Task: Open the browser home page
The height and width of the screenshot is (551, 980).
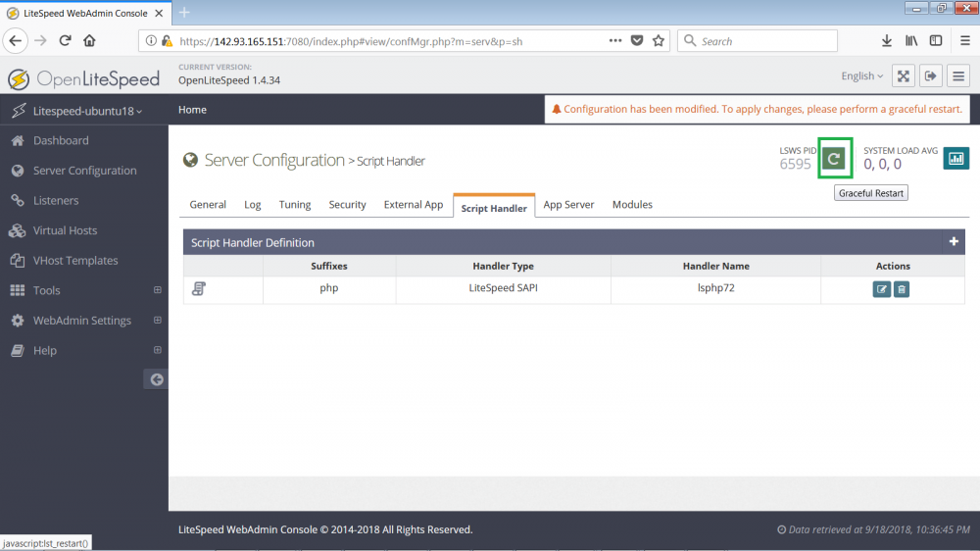Action: [x=89, y=40]
